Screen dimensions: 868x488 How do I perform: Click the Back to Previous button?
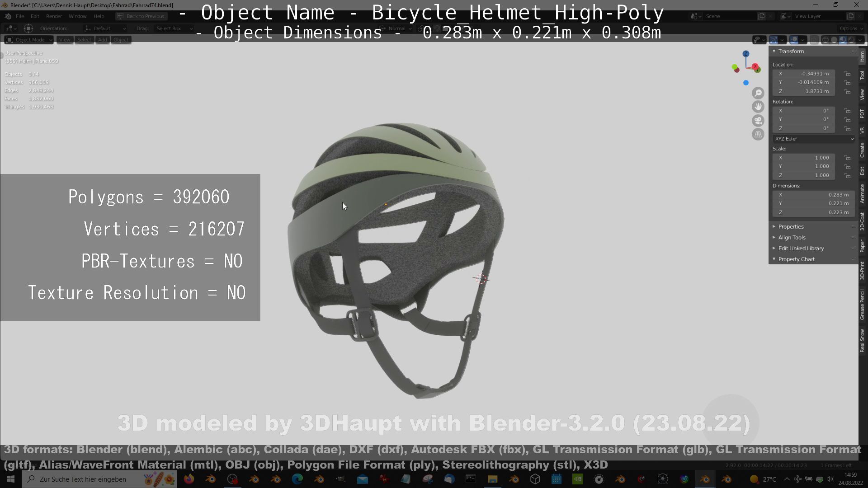141,16
